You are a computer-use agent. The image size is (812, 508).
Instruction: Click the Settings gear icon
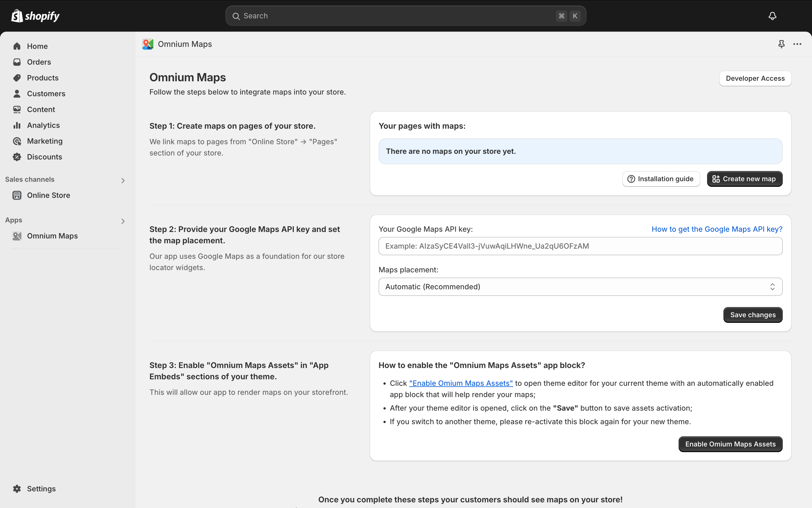pyautogui.click(x=17, y=489)
